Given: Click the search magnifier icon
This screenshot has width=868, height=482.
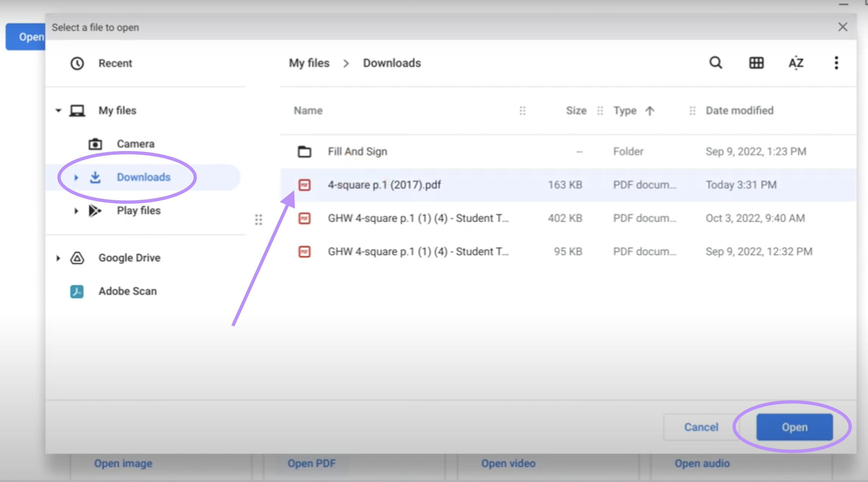Looking at the screenshot, I should (716, 63).
